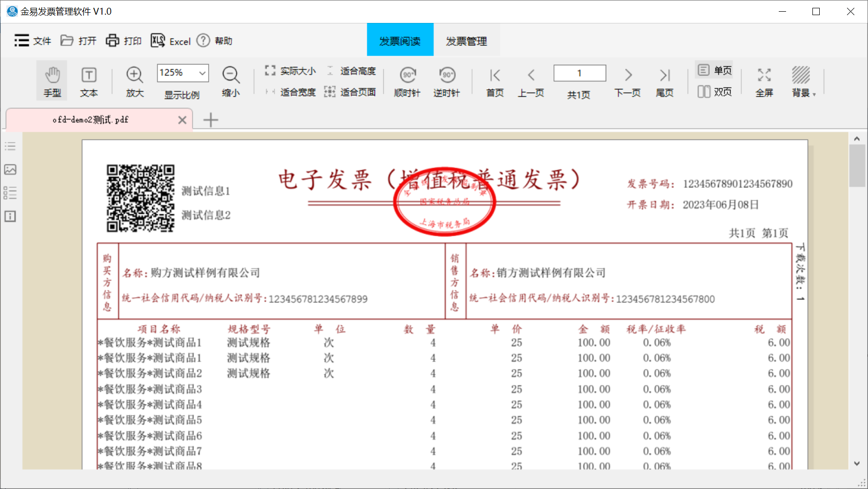Viewport: 868px width, 489px height.
Task: Click the 打开 folder icon
Action: click(67, 41)
